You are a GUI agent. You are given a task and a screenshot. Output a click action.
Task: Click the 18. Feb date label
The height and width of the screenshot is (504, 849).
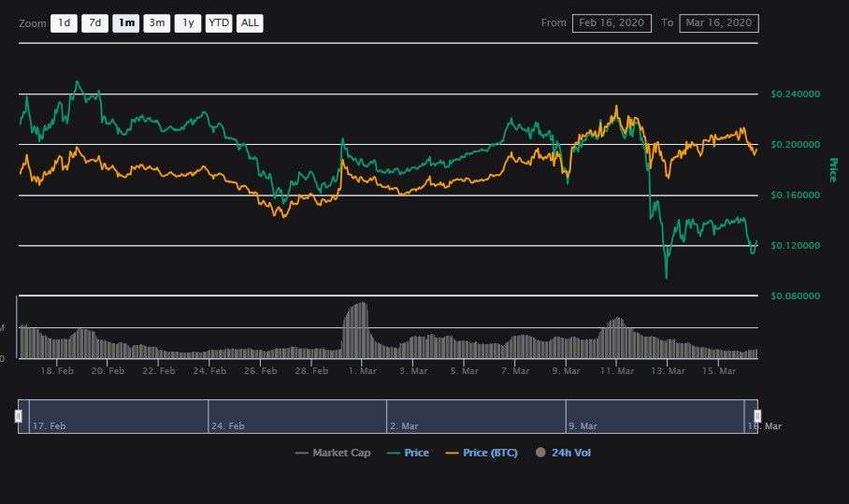click(x=57, y=371)
